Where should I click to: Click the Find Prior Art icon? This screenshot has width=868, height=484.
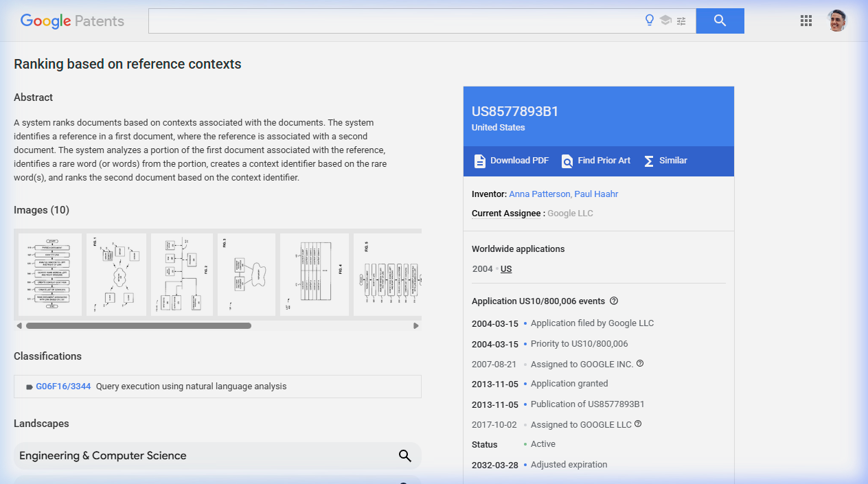(x=567, y=161)
